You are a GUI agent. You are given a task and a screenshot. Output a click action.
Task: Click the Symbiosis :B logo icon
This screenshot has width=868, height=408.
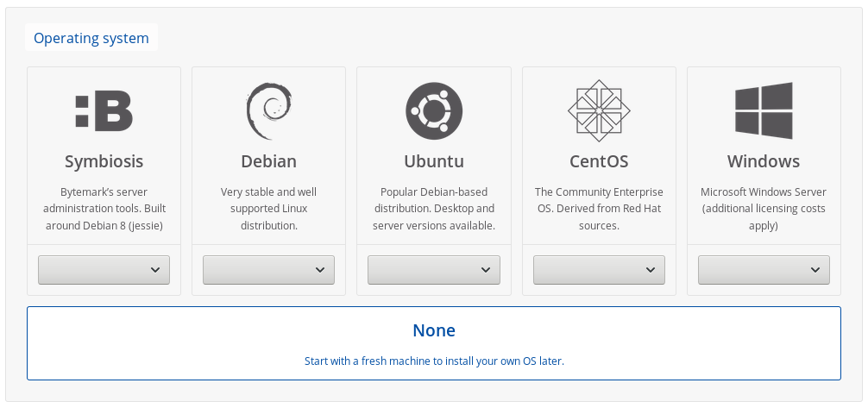pyautogui.click(x=104, y=111)
